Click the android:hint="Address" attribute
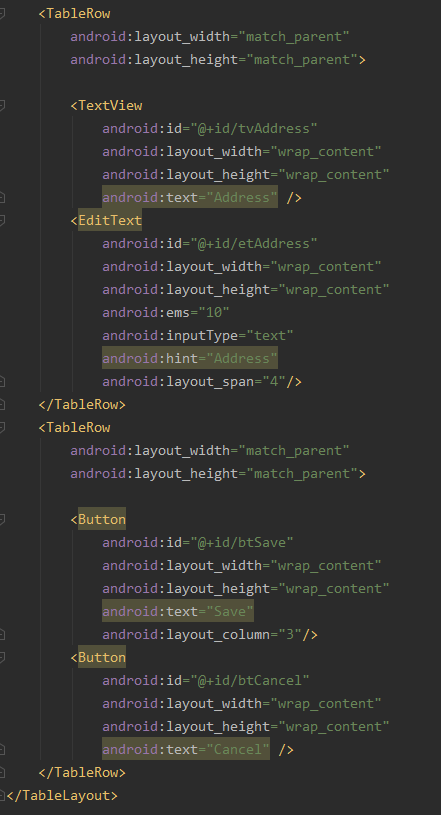The image size is (441, 815). pyautogui.click(x=190, y=358)
